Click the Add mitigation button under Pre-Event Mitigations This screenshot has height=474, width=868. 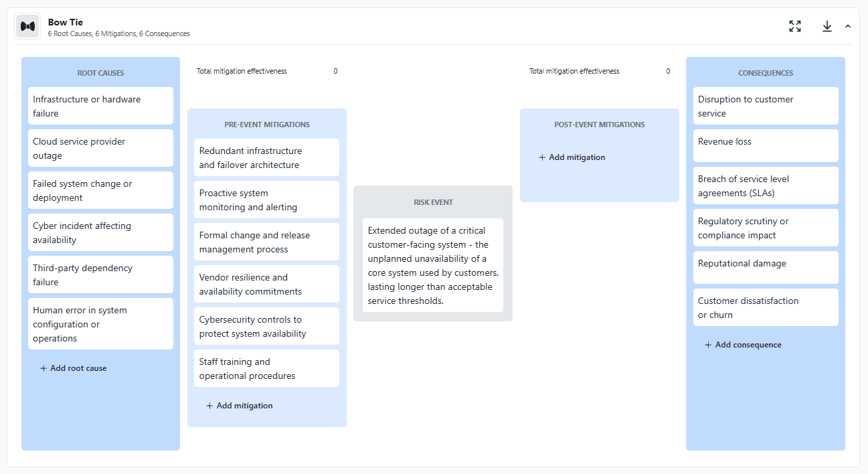click(x=240, y=406)
